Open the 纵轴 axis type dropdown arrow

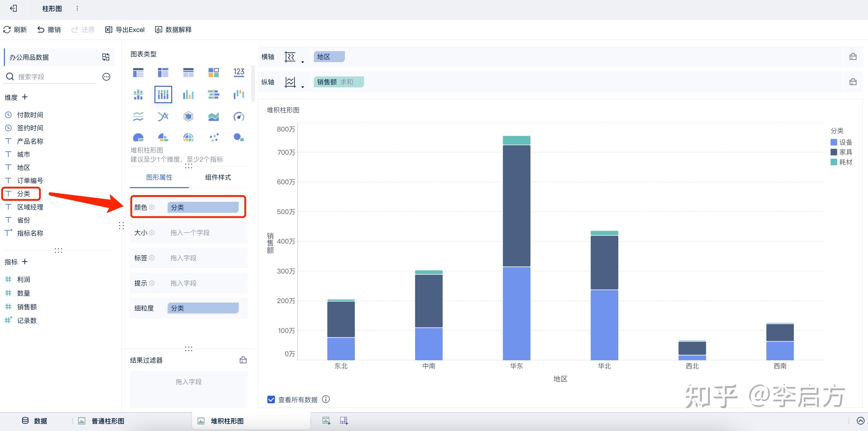point(303,87)
